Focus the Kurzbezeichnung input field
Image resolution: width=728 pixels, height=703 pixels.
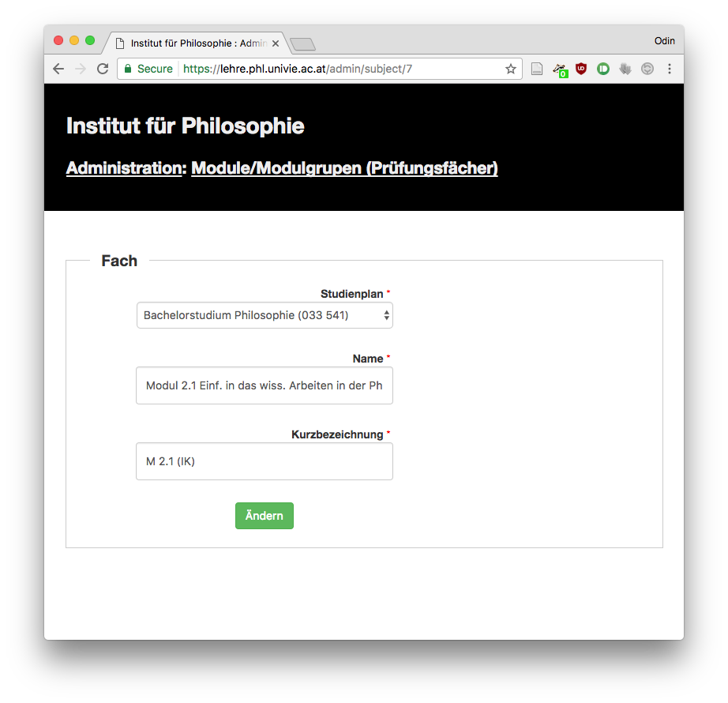pyautogui.click(x=265, y=461)
